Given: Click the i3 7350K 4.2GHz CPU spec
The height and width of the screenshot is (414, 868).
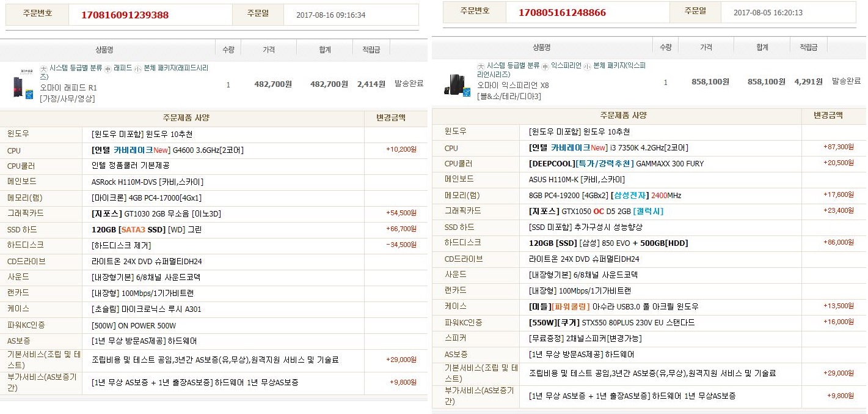Looking at the screenshot, I should [608, 147].
